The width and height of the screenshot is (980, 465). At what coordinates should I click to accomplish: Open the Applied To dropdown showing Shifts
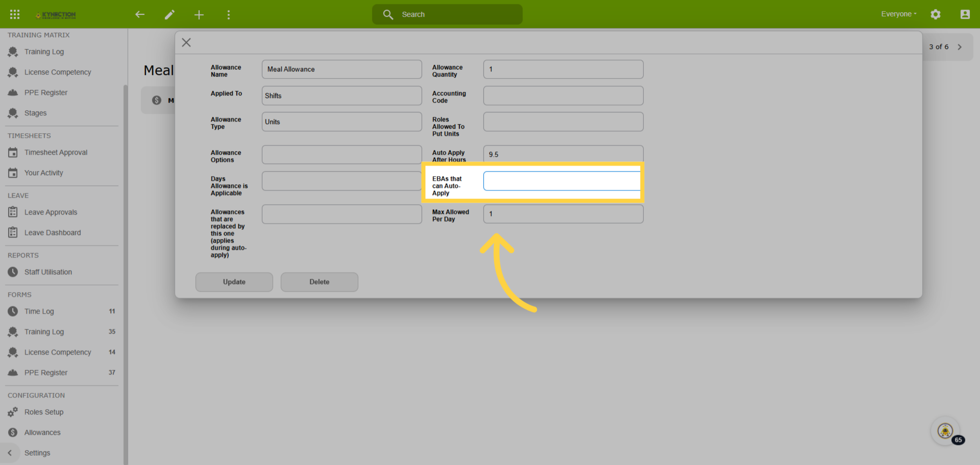point(342,96)
